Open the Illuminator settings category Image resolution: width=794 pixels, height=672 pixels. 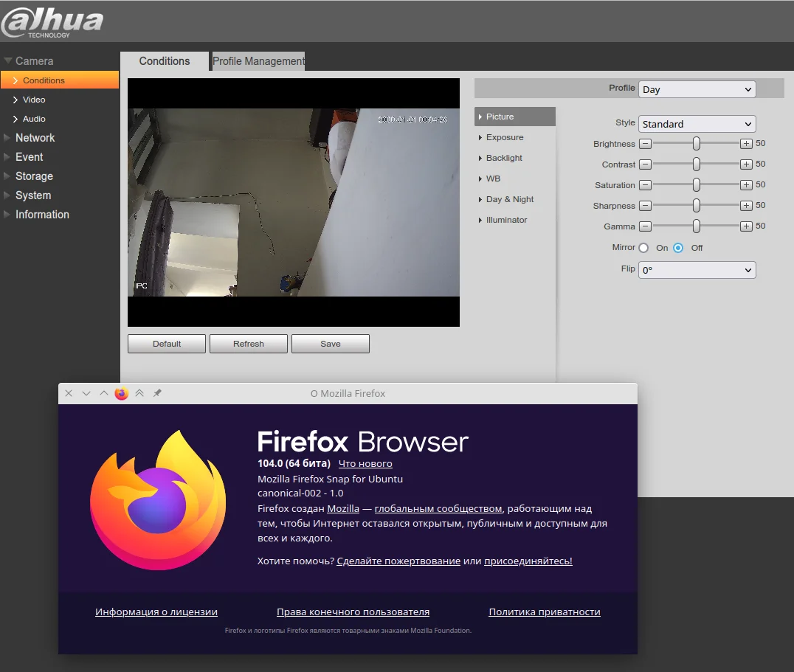[x=506, y=220]
